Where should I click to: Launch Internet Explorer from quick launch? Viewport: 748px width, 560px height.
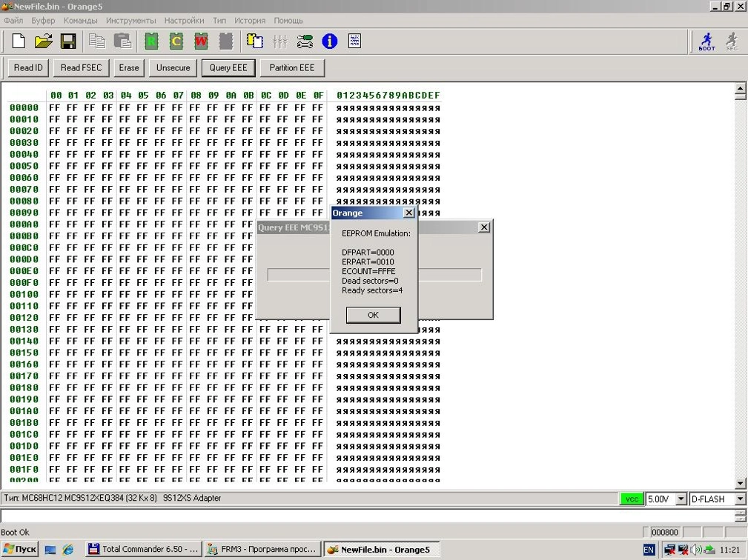pos(68,550)
